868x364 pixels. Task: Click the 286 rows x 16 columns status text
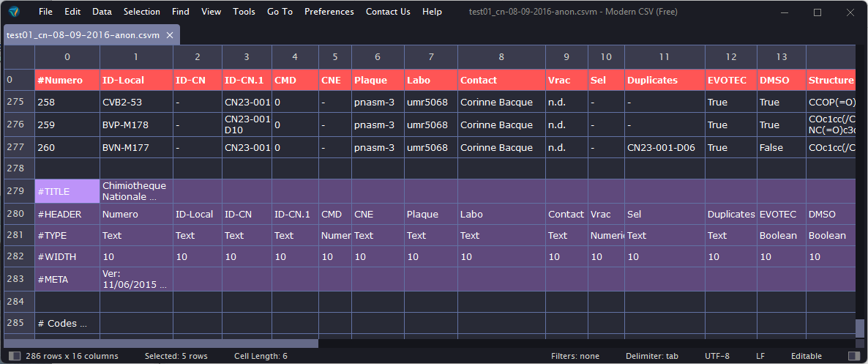click(x=72, y=356)
